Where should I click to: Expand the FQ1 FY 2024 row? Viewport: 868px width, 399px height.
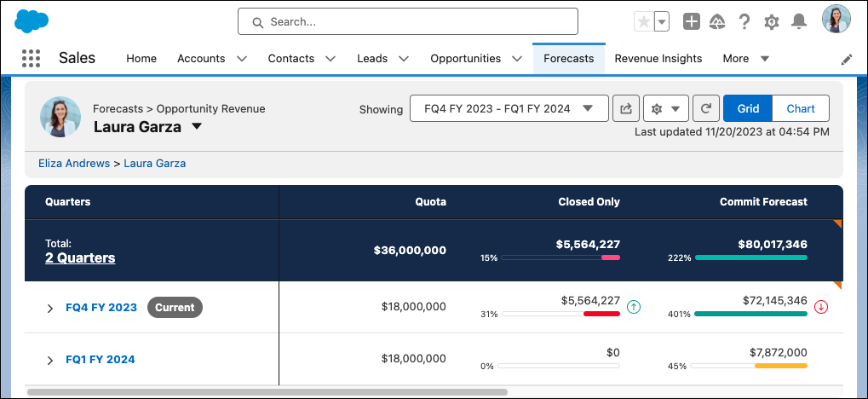tap(49, 360)
